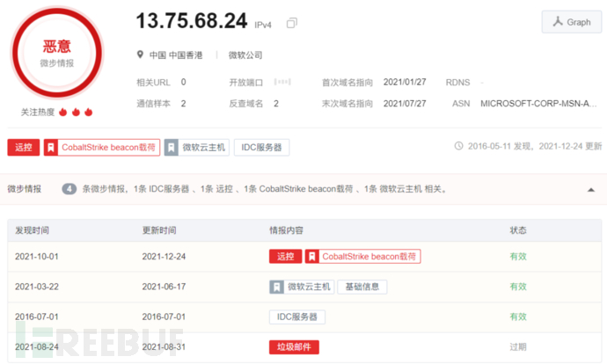Click the clock icon beside the 2016-05-11 discovery date
The height and width of the screenshot is (364, 607).
(x=458, y=146)
